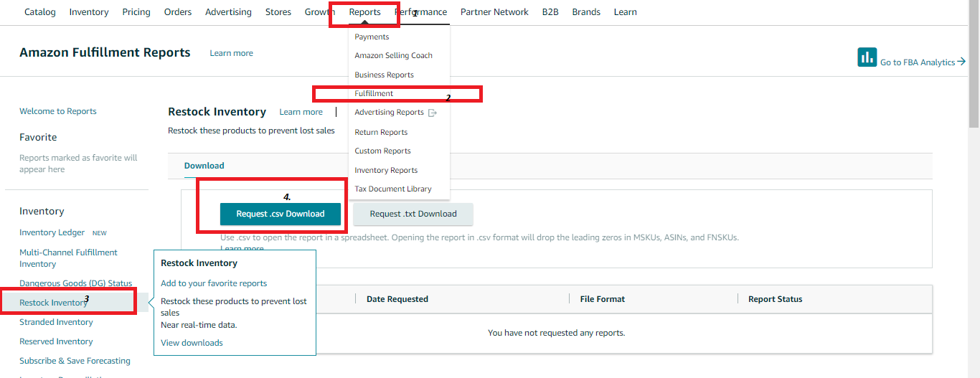The width and height of the screenshot is (980, 378).
Task: Click Add to your favorite reports
Action: click(214, 283)
